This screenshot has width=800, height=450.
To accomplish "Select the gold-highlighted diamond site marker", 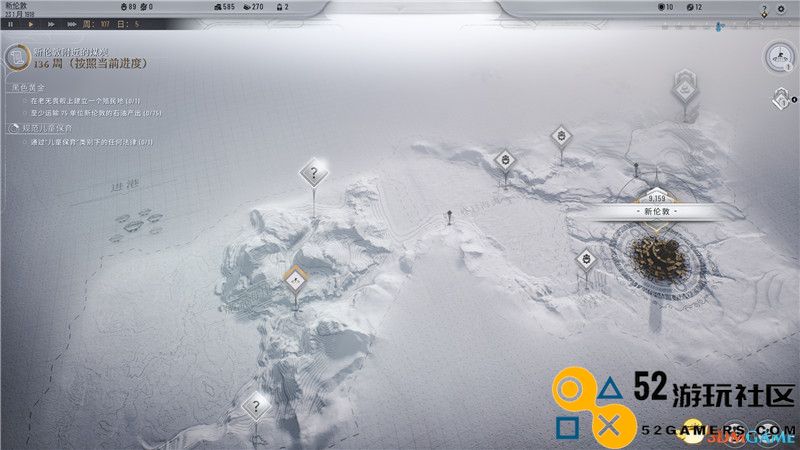I will coord(295,279).
